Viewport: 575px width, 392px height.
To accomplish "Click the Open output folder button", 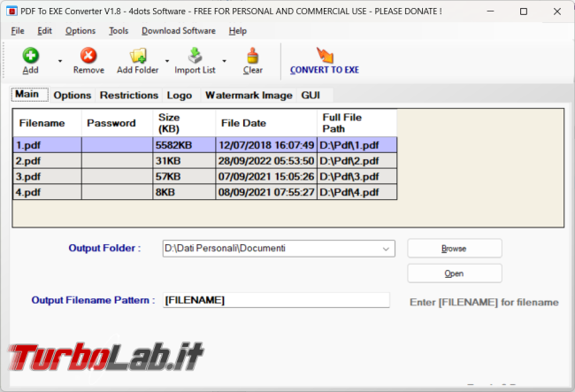I will (x=455, y=273).
